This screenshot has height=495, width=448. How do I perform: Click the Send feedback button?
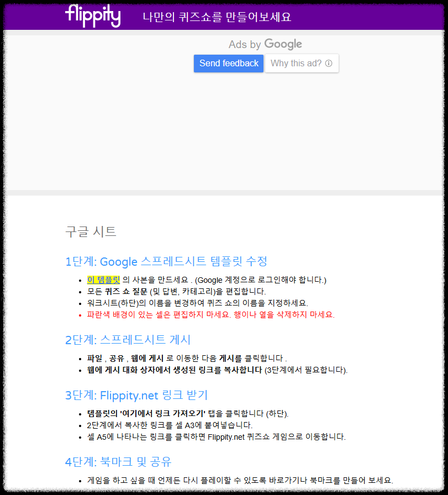click(x=228, y=63)
